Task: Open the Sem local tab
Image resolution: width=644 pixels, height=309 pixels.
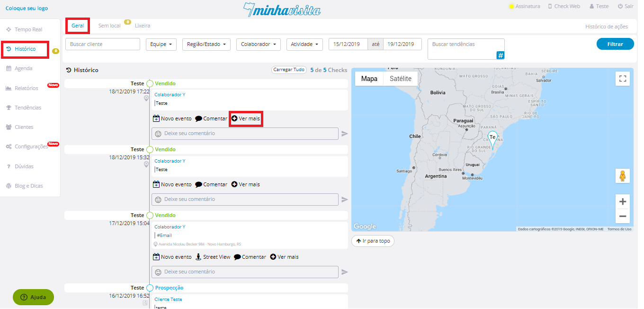Action: pos(109,26)
